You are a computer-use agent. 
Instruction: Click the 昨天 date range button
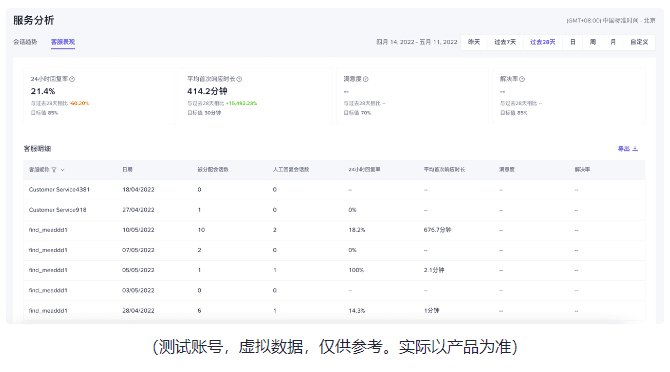tap(474, 42)
